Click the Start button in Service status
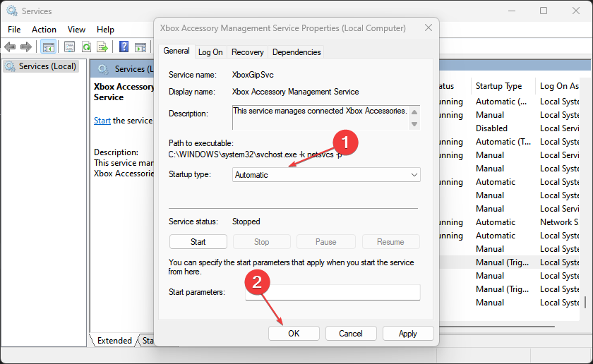 tap(198, 242)
